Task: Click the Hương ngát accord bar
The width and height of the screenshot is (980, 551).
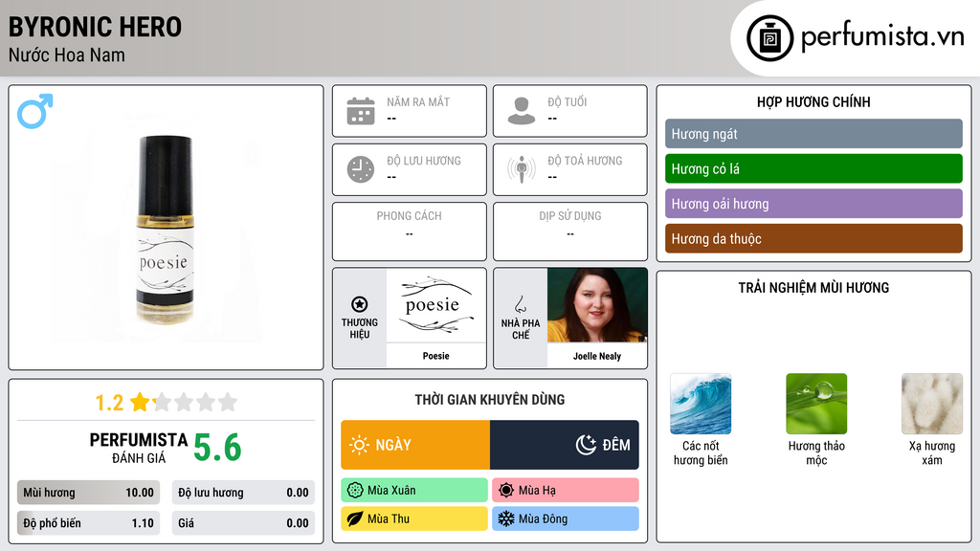Action: pos(813,134)
